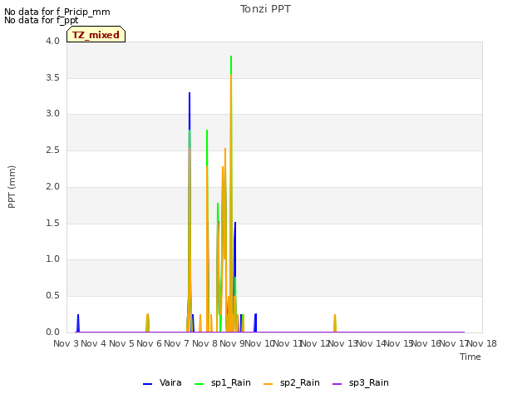The height and width of the screenshot is (399, 532).
Task: Click the tallest green sp1_Rain spike near 3.8
Action: 231,65
